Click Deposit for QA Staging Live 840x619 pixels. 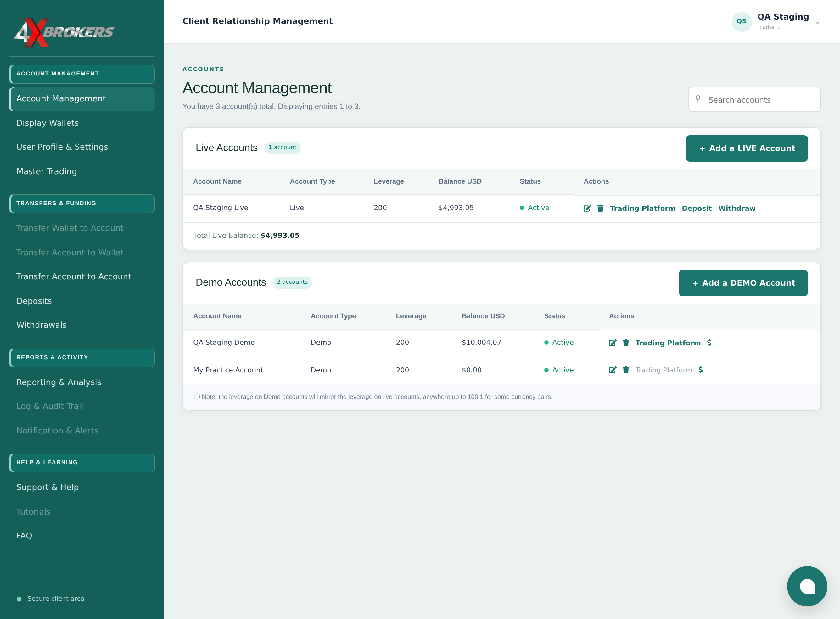point(697,208)
